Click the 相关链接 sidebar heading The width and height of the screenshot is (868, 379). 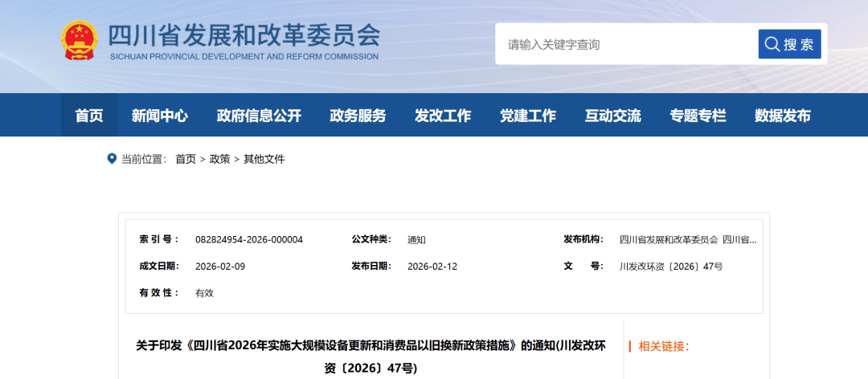663,347
